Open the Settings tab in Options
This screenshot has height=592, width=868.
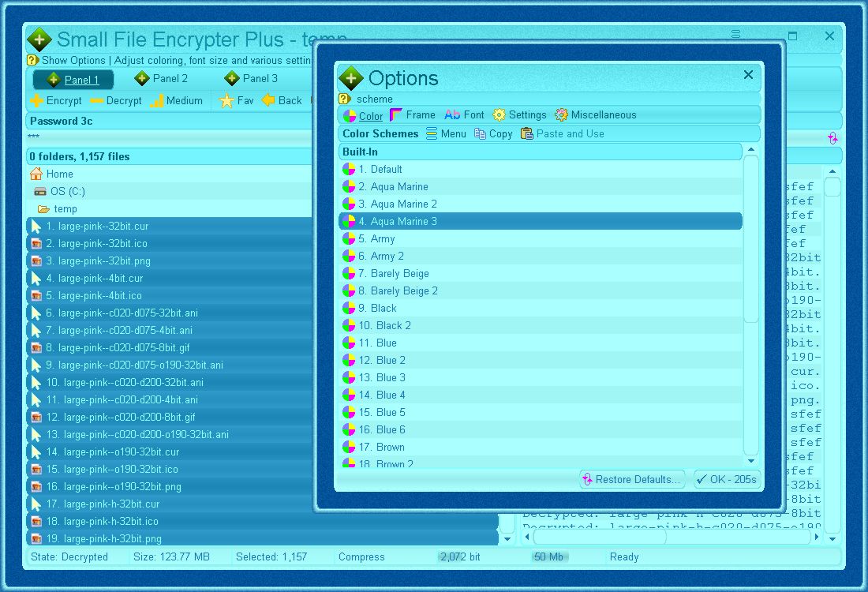[x=519, y=115]
